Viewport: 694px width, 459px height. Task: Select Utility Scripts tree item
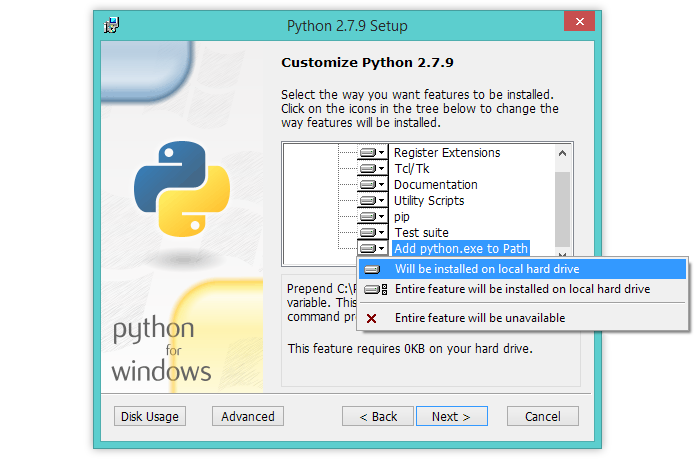point(429,201)
